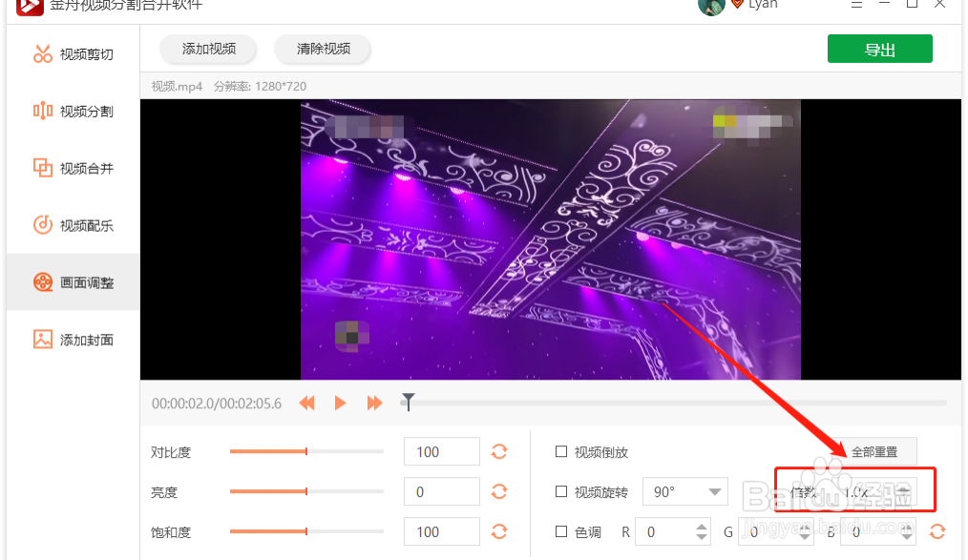
Task: Click the picture icon beside 添加封面
Action: (43, 340)
